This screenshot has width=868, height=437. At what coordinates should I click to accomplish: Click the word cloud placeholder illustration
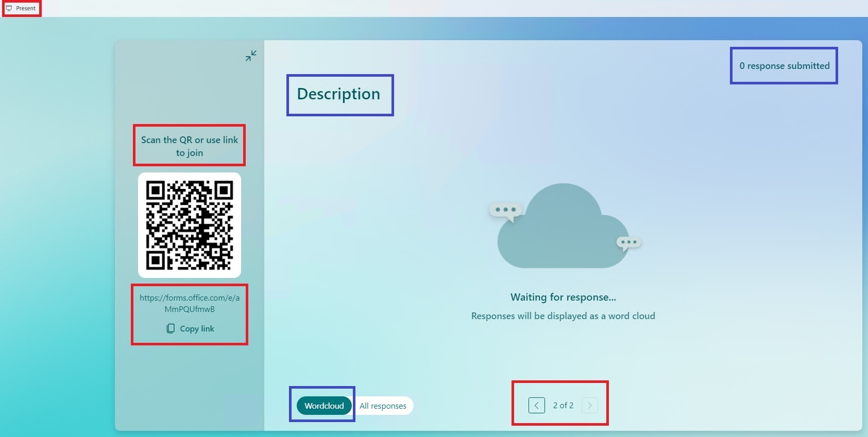[x=565, y=226]
